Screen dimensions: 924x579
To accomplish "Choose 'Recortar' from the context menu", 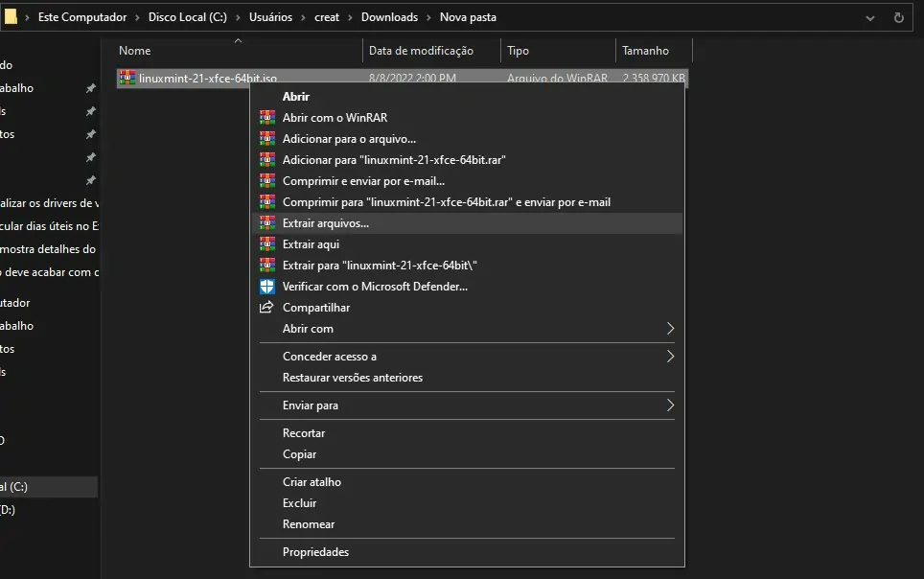I will [x=467, y=432].
